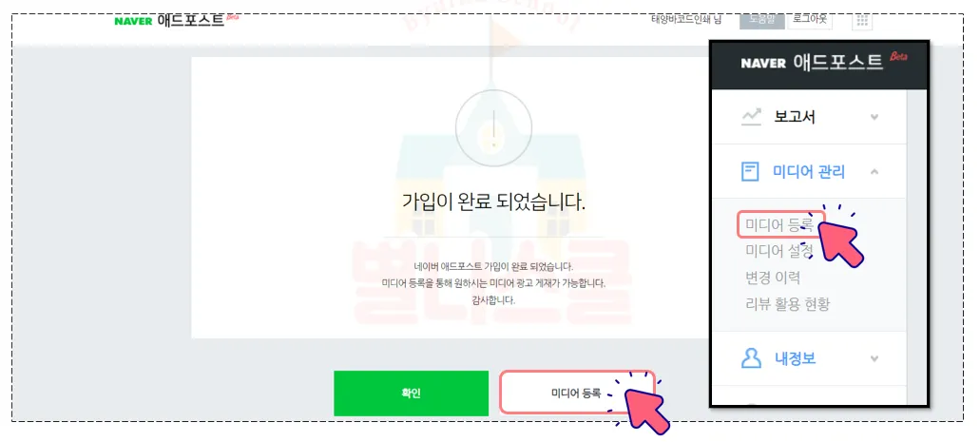Click the exclamation circle icon
This screenshot has height=442, width=980.
493,127
